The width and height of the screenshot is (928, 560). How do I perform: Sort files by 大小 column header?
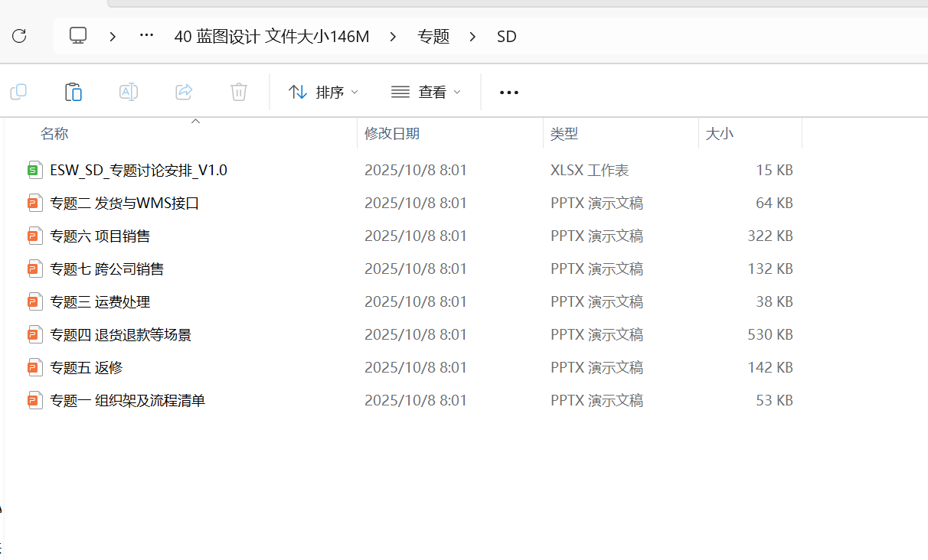(719, 134)
